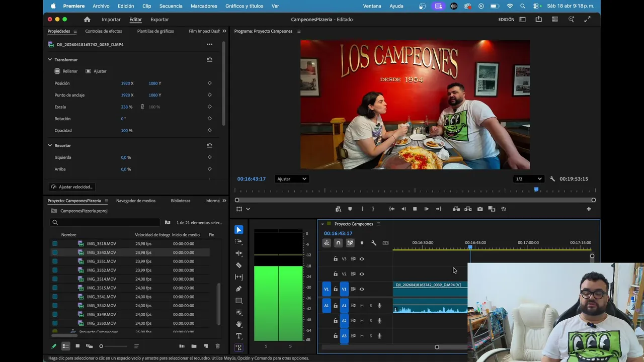Open the Archivo menu
Viewport: 644px width, 362px height.
(x=101, y=6)
